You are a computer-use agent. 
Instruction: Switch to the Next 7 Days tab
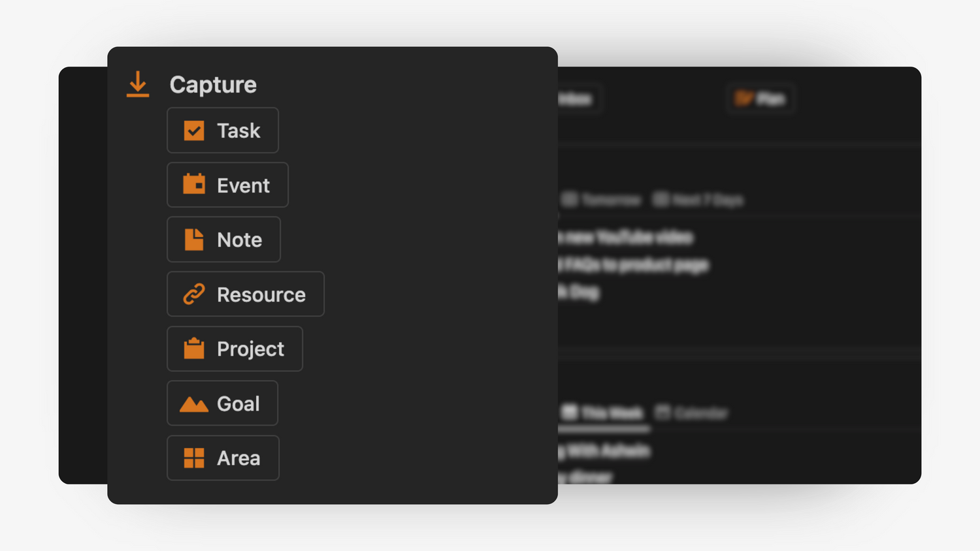(x=698, y=200)
